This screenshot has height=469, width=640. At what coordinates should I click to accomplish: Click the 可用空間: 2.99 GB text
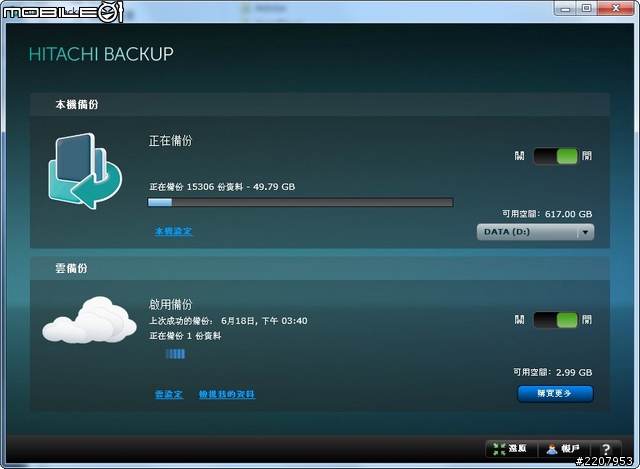point(552,372)
